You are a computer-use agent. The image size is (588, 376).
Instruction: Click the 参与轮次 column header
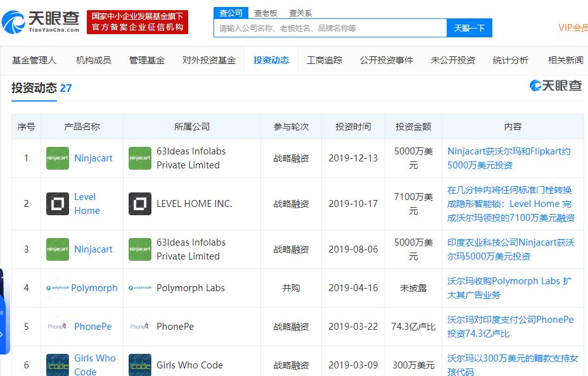[291, 127]
